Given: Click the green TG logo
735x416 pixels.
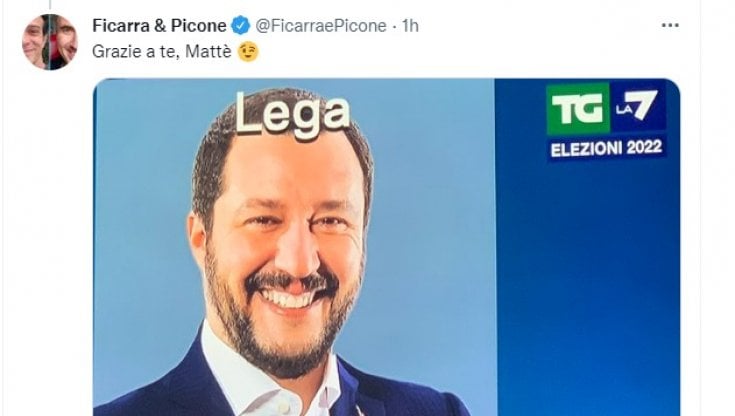Looking at the screenshot, I should click(x=578, y=109).
